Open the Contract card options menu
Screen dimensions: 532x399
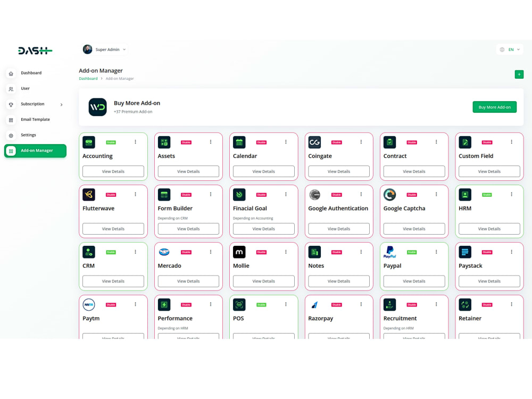(436, 142)
